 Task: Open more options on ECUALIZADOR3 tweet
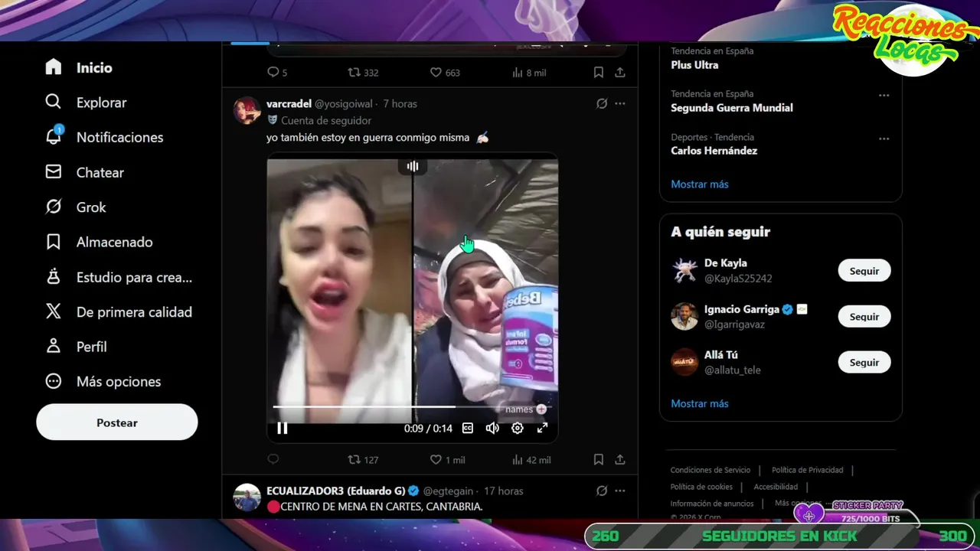click(620, 491)
